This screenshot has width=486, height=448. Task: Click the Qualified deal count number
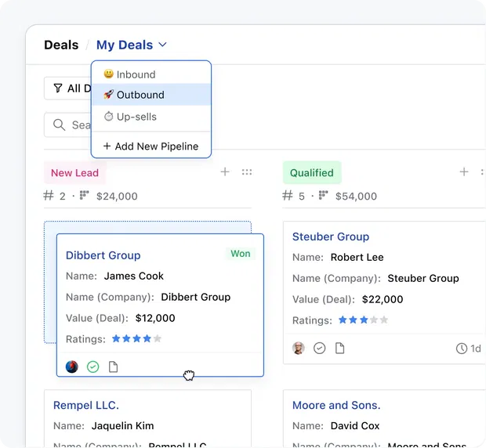pyautogui.click(x=302, y=197)
